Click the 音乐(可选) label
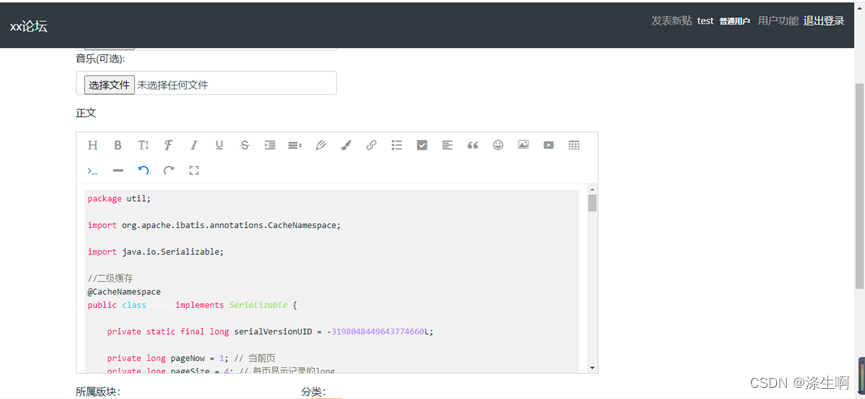The image size is (865, 399). [100, 58]
